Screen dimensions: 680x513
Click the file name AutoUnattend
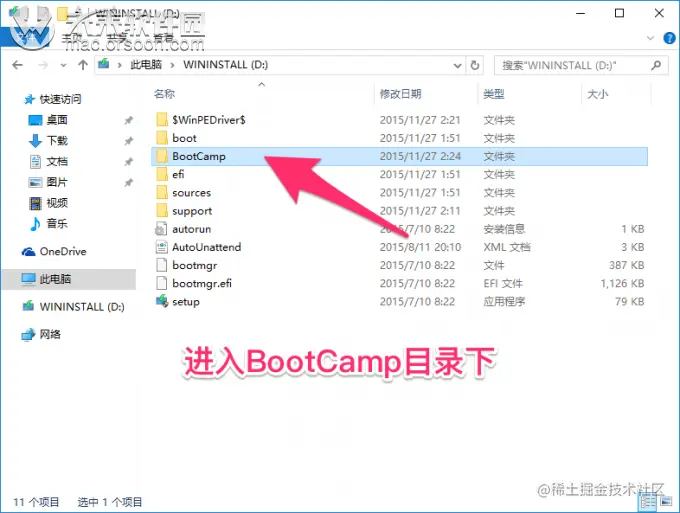(206, 247)
